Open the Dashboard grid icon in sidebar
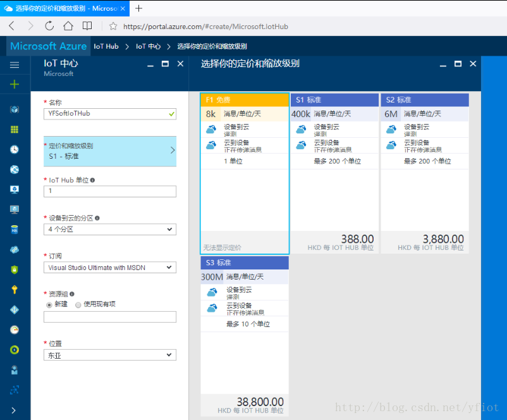This screenshot has width=507, height=420. click(15, 129)
